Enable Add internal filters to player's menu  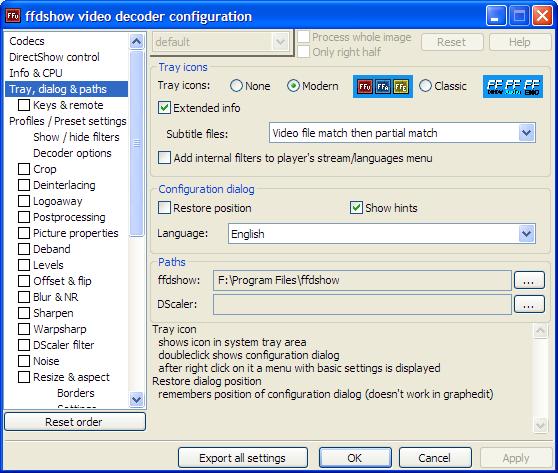164,158
